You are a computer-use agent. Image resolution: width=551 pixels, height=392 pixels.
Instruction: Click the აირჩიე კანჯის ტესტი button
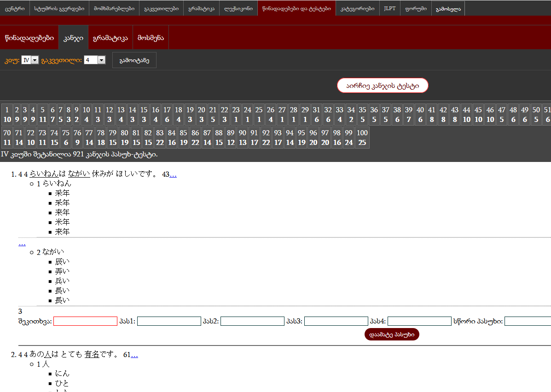[x=383, y=86]
